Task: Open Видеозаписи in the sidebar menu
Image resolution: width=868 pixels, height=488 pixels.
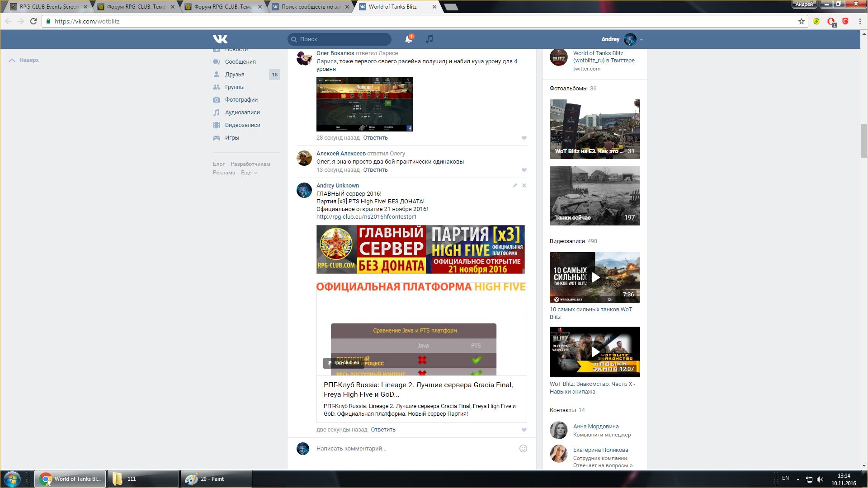Action: [x=243, y=125]
